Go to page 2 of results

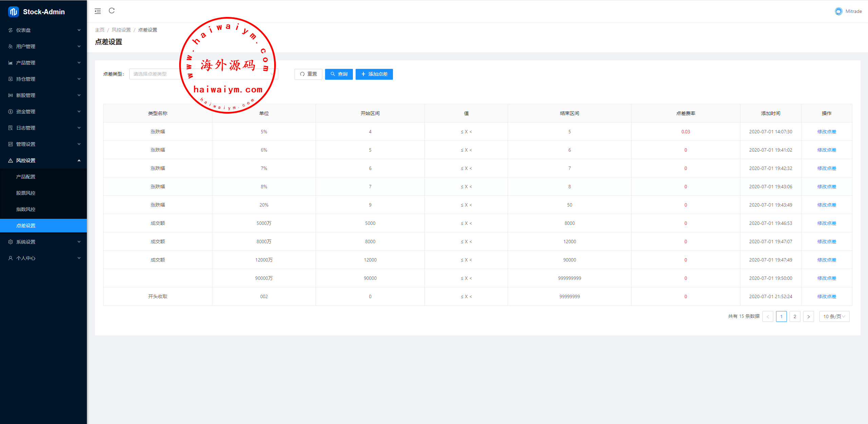(x=795, y=316)
